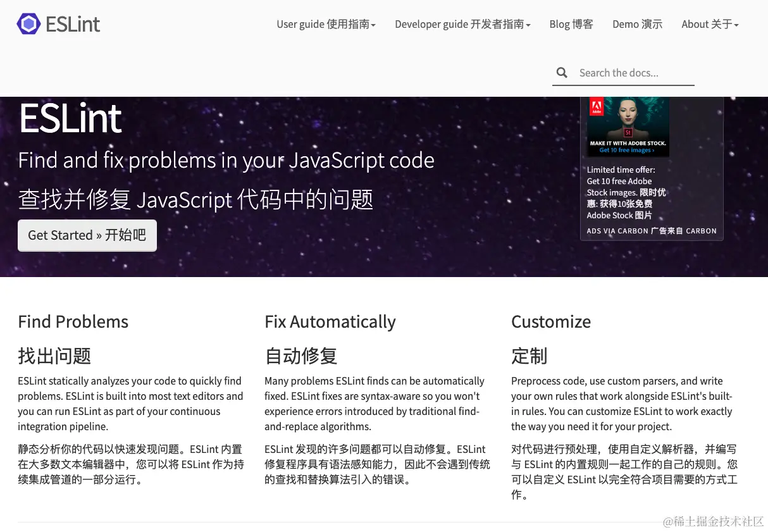768x532 pixels.
Task: Click the paragraph starting ESLint statically analyzes
Action: pos(131,404)
